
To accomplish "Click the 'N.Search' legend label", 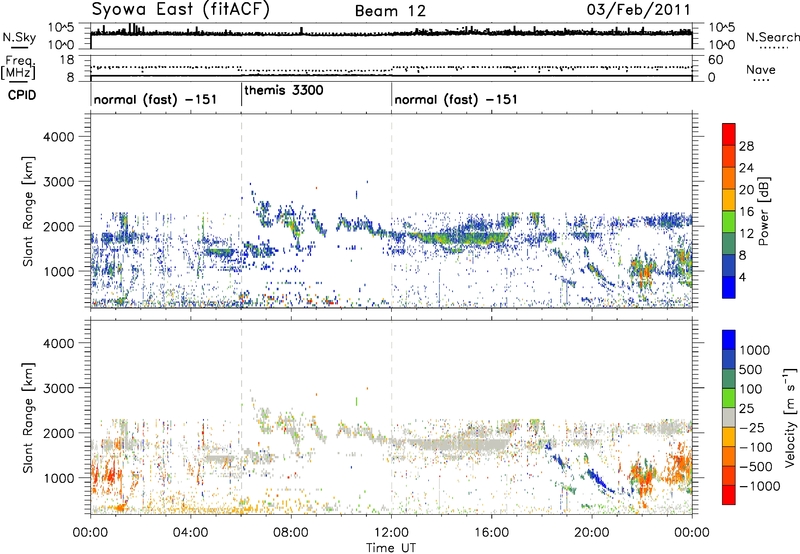I will 772,37.
